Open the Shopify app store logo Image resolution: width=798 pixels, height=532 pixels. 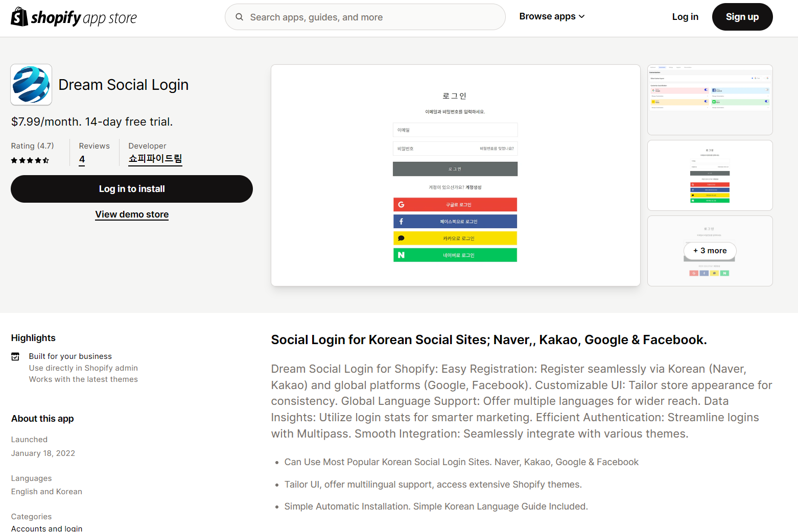74,17
